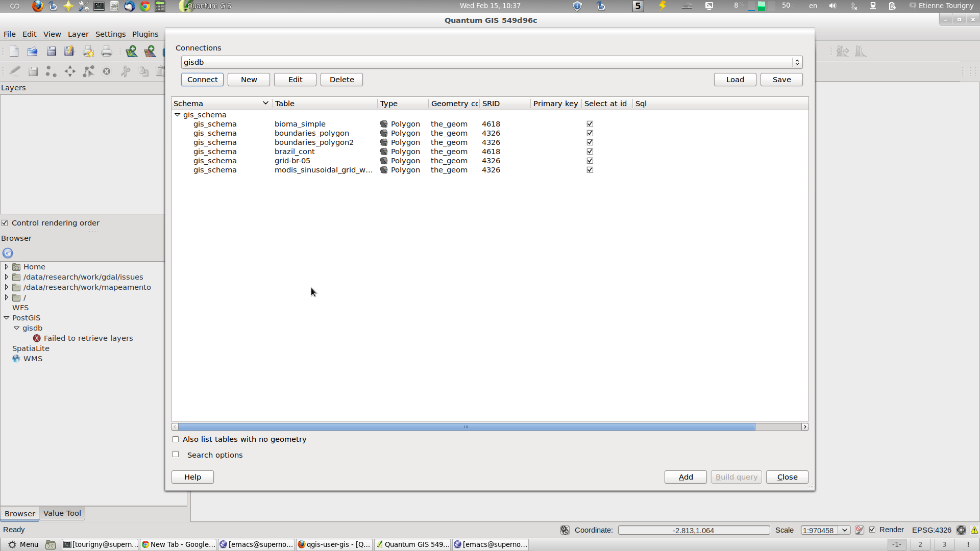Click the Add Raster Layer icon
This screenshot has height=551, width=980.
(150, 51)
